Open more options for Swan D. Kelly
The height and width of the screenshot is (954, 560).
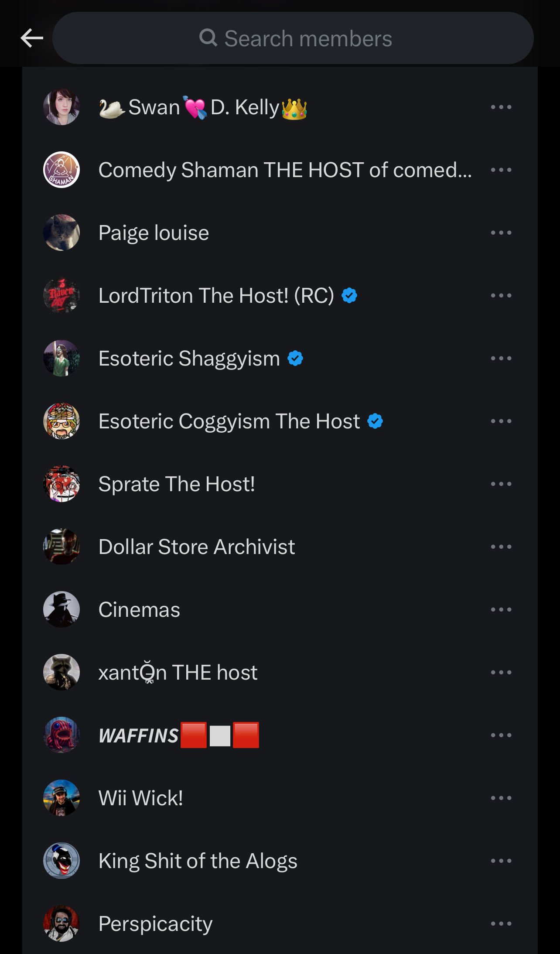coord(501,107)
